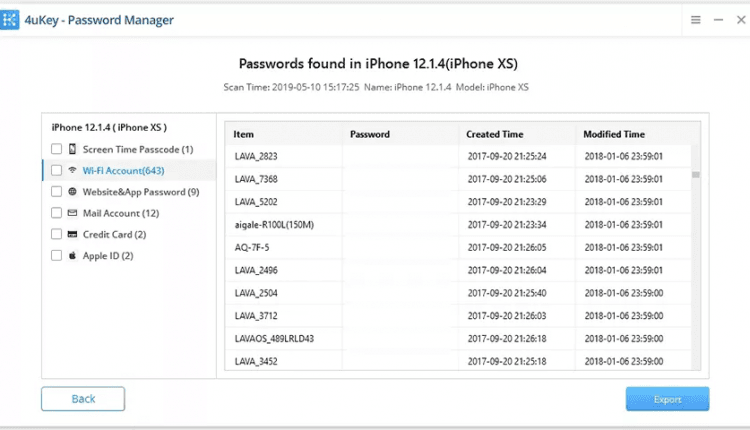This screenshot has height=430, width=750.
Task: Open the hamburger menu icon
Action: click(x=696, y=20)
